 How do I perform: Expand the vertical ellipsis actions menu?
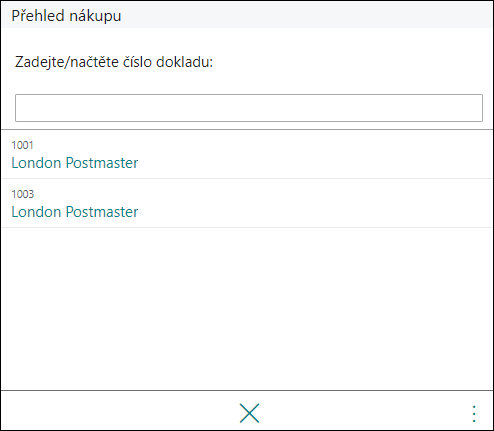(x=474, y=414)
